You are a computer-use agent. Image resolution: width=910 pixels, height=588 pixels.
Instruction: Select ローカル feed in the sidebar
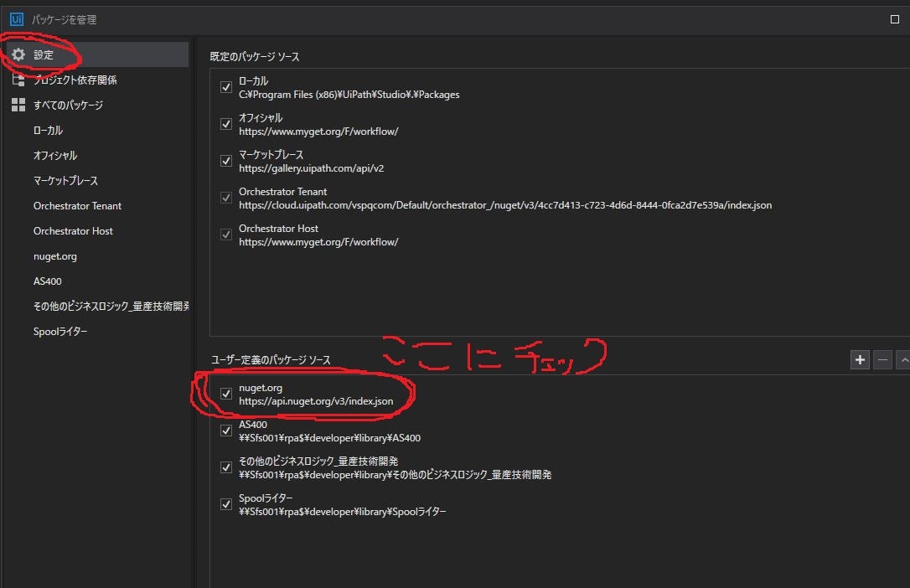pyautogui.click(x=48, y=130)
